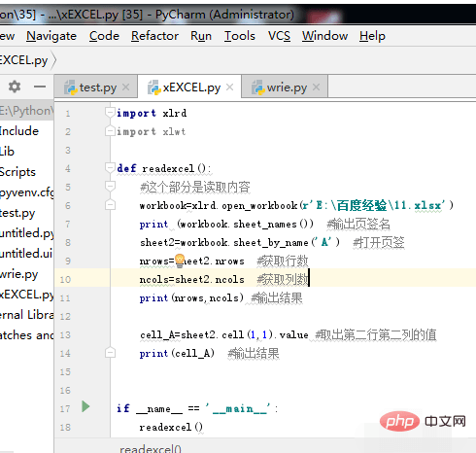Toggle the fold end marker on line 14

(110, 353)
